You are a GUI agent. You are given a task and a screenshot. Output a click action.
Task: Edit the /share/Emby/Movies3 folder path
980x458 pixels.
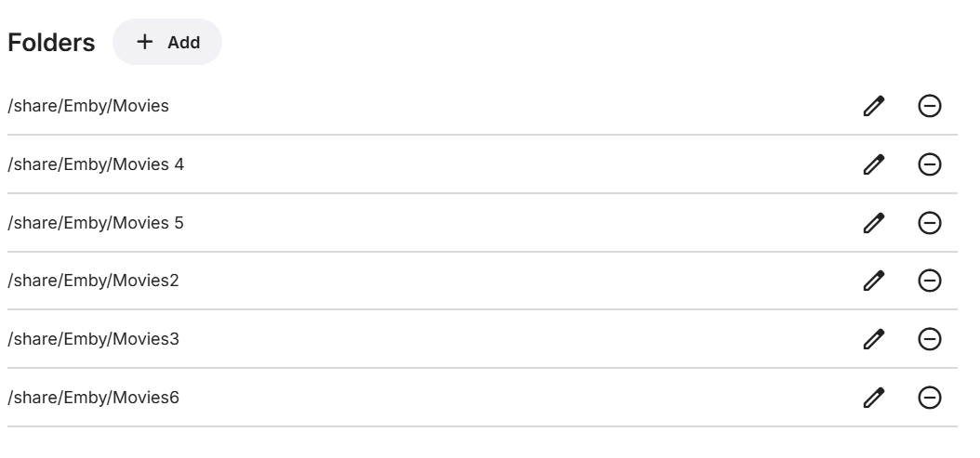click(873, 339)
